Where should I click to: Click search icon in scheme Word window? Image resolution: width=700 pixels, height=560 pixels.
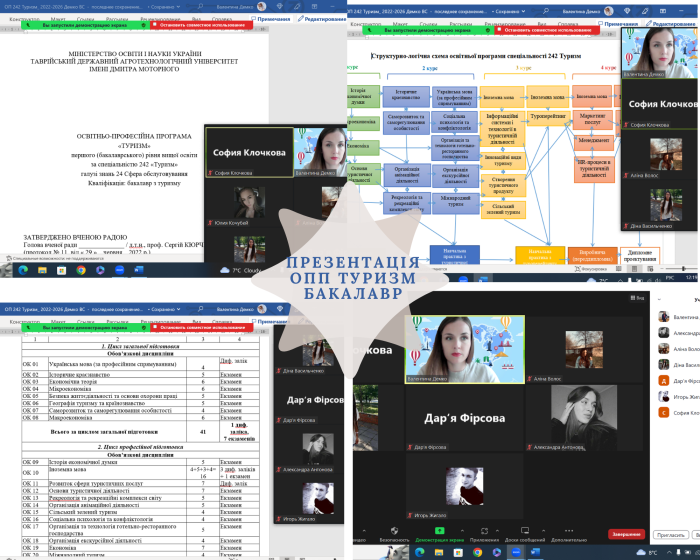click(x=546, y=11)
